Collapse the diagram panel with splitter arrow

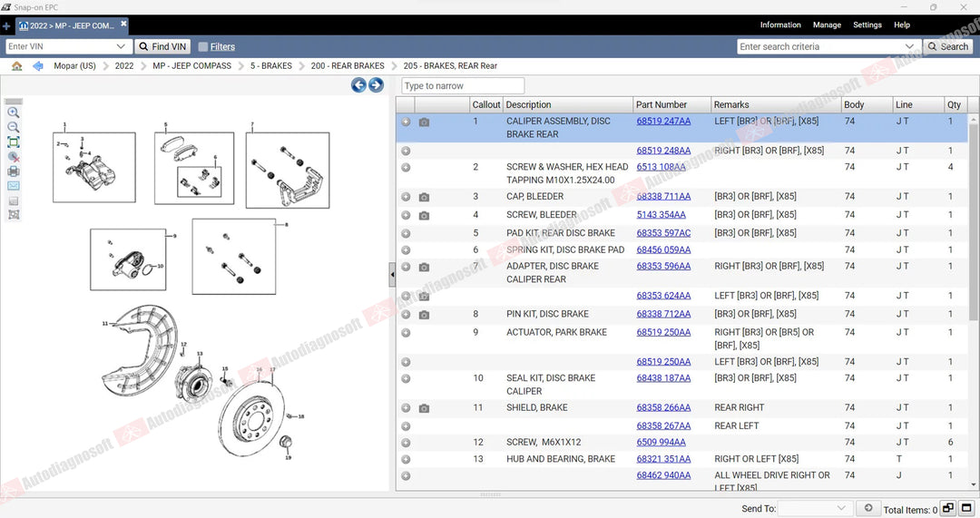coord(392,274)
